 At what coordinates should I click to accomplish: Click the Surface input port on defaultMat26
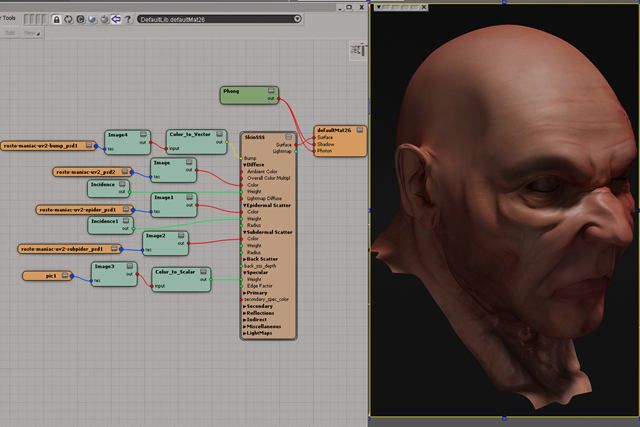(x=316, y=137)
